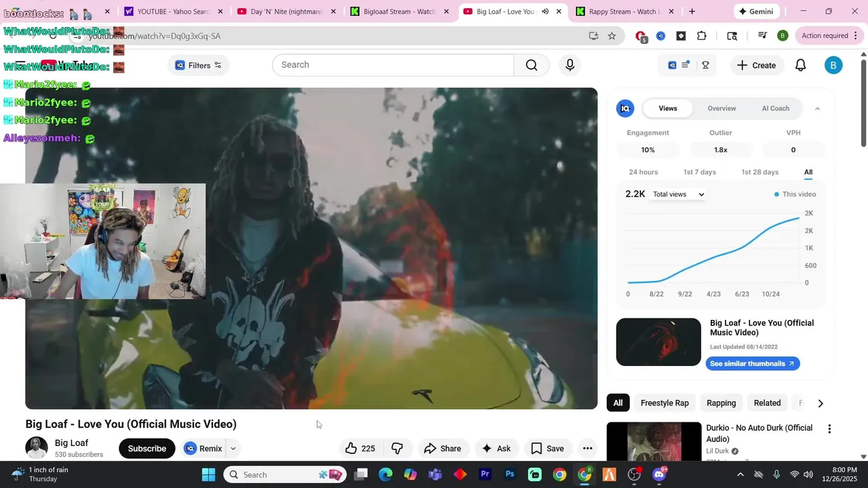868x488 pixels.
Task: Click the vidIQ trophy icon
Action: click(x=705, y=65)
